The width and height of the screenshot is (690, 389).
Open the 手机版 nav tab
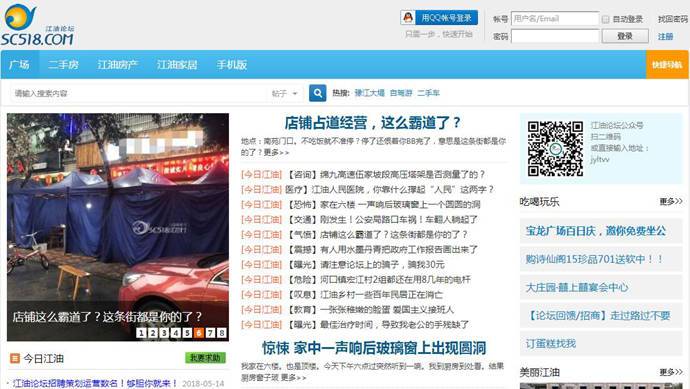(x=231, y=65)
